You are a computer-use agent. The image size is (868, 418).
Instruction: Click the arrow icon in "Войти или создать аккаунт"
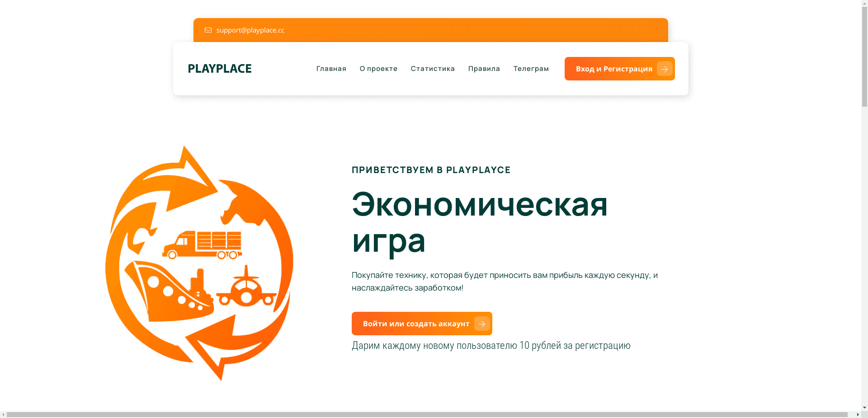point(481,323)
